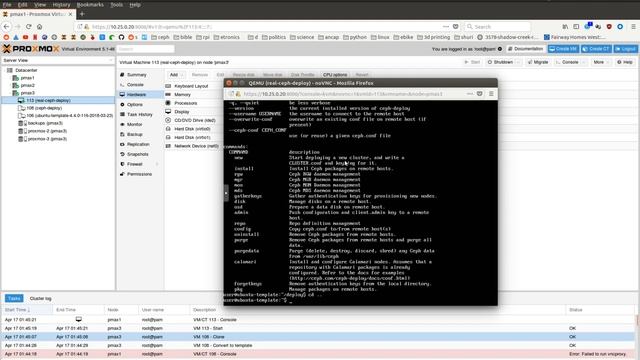
Task: Open the main Firefox hamburger menu
Action: [x=633, y=27]
